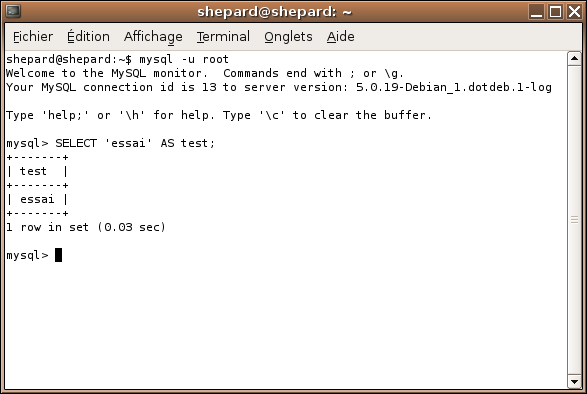The width and height of the screenshot is (587, 394).
Task: Minimize the terminal window
Action: (536, 12)
